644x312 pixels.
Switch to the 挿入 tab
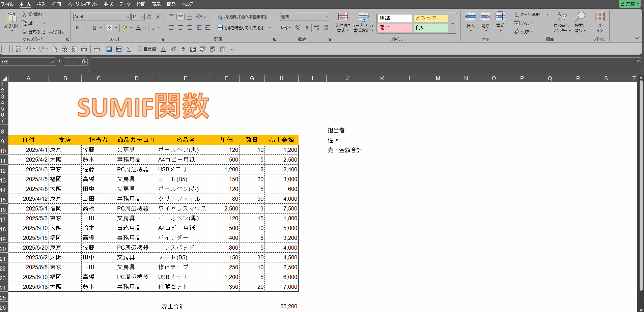click(x=41, y=4)
